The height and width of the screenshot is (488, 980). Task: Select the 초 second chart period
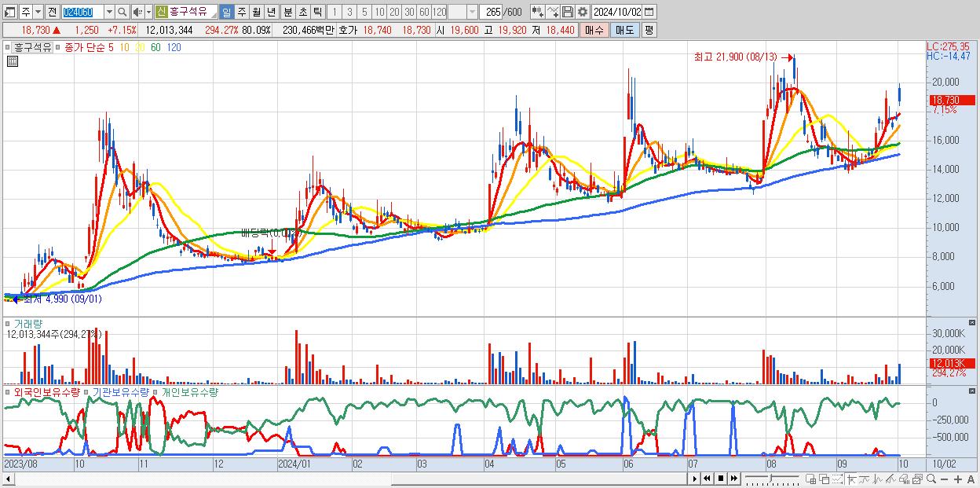pyautogui.click(x=303, y=12)
